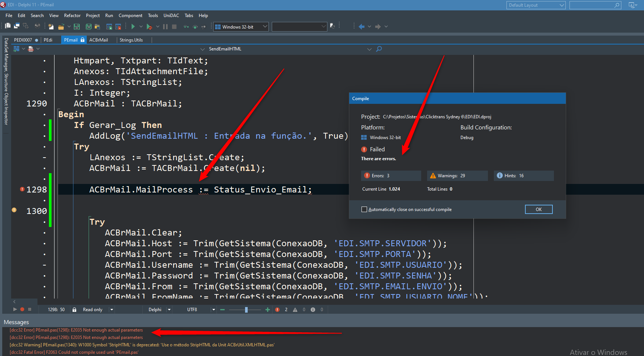
Task: Click the zoom in plus icon
Action: (x=268, y=310)
